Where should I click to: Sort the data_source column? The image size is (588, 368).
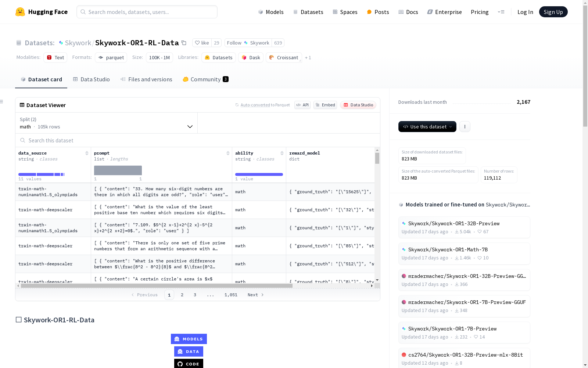[x=87, y=153]
